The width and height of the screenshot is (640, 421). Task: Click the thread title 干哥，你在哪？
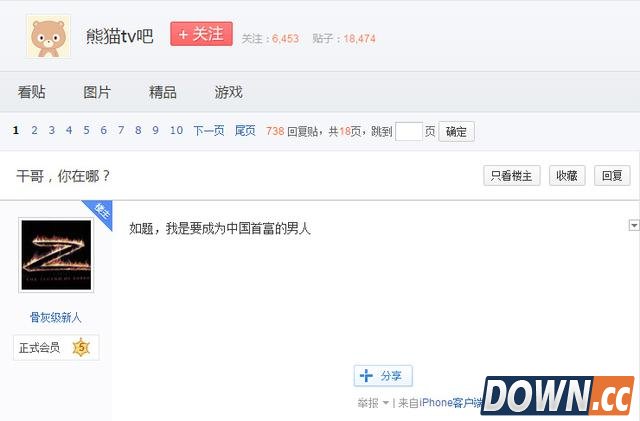point(63,176)
